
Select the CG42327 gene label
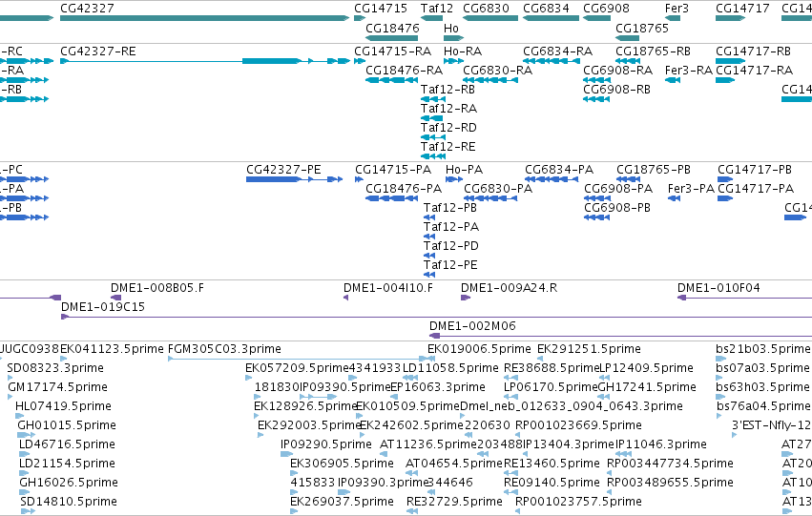87,9
